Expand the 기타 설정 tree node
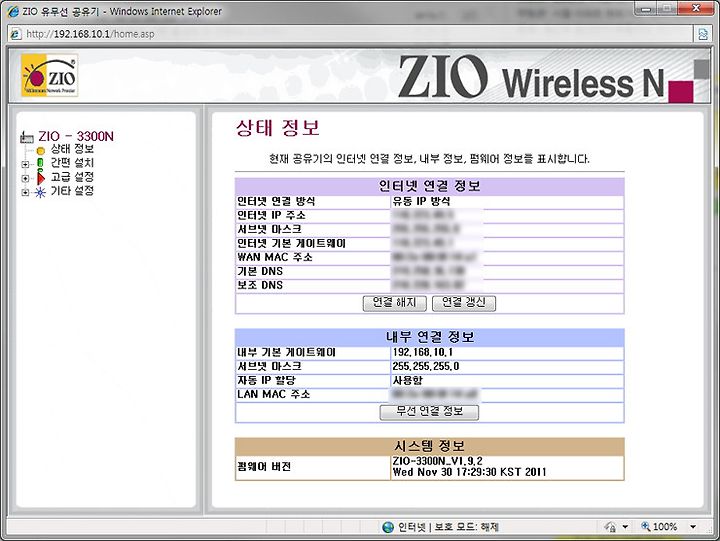This screenshot has height=541, width=720. pyautogui.click(x=25, y=192)
